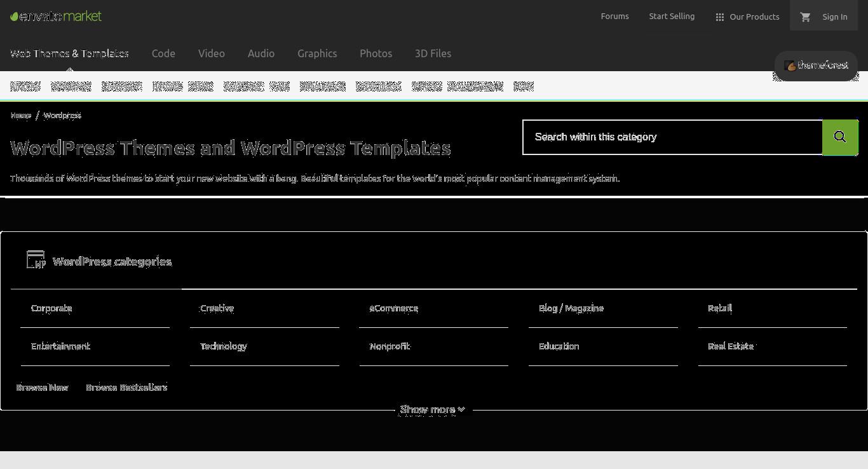Switch to the Graphics tab
The image size is (868, 469).
click(317, 53)
